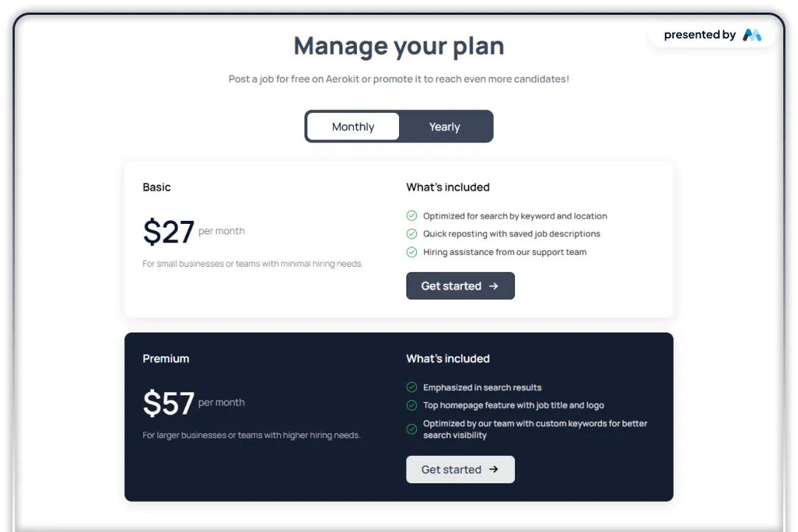Screen dimensions: 798x532
Task: Click the checkmark next to emphasized search results
Action: click(412, 386)
